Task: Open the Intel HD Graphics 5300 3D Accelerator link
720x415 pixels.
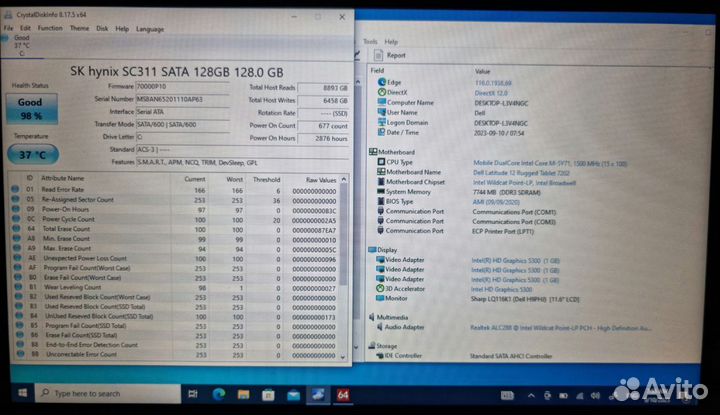Action: [501, 289]
